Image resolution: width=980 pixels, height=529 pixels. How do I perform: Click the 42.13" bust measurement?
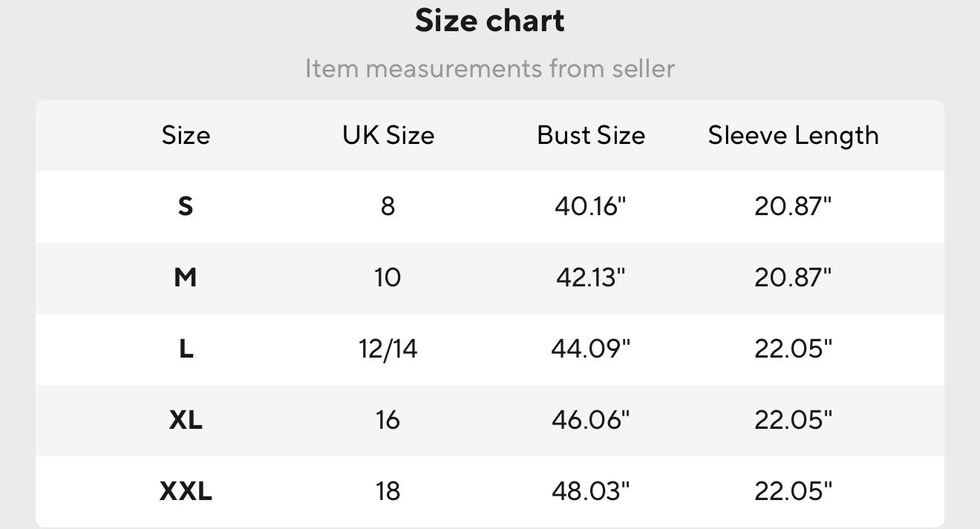pyautogui.click(x=591, y=277)
